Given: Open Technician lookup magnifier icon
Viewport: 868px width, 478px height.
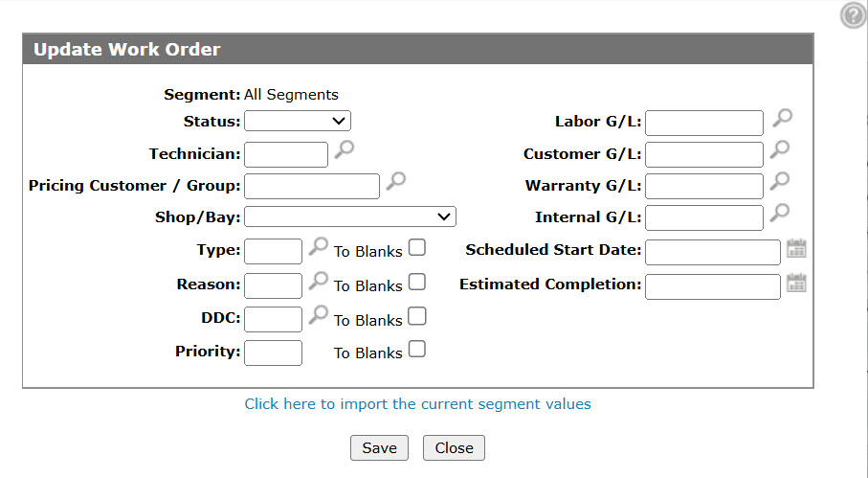Looking at the screenshot, I should (x=345, y=149).
